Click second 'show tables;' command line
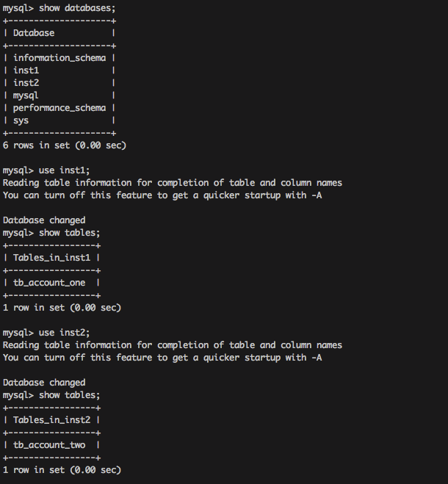Viewport: 448px width, 484px height. click(51, 395)
